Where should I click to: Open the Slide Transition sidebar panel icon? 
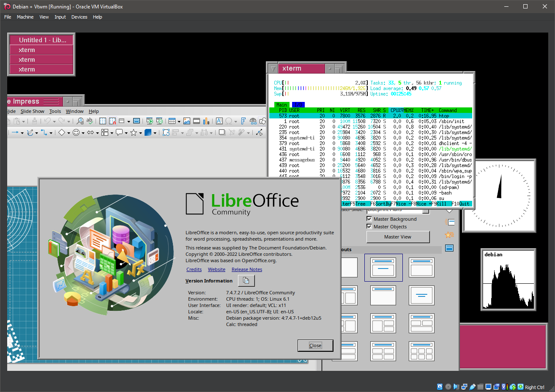pyautogui.click(x=449, y=222)
